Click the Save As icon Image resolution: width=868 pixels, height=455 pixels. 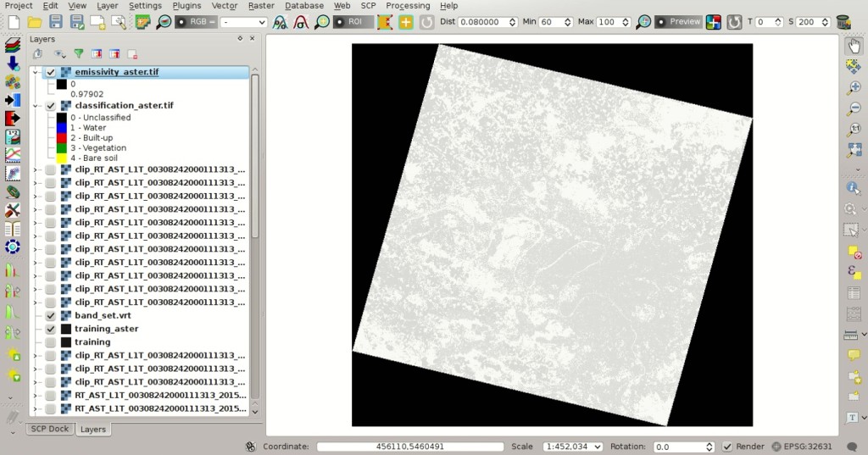click(76, 22)
